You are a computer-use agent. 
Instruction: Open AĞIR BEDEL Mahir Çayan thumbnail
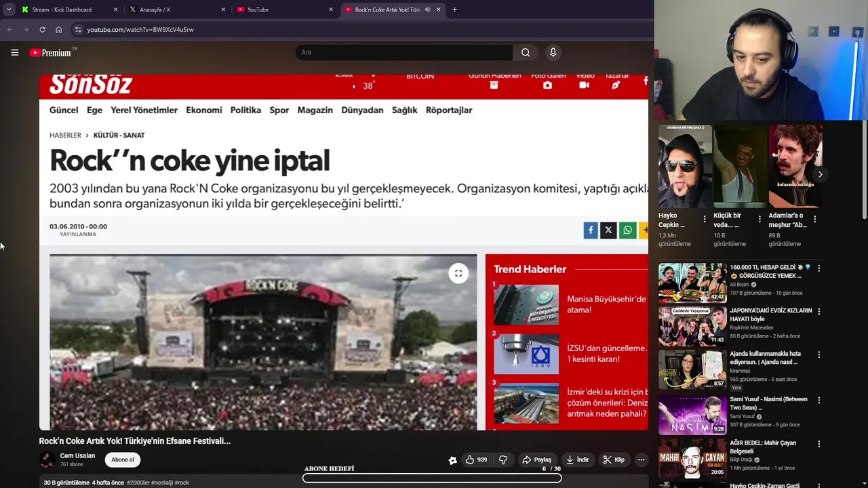[692, 459]
